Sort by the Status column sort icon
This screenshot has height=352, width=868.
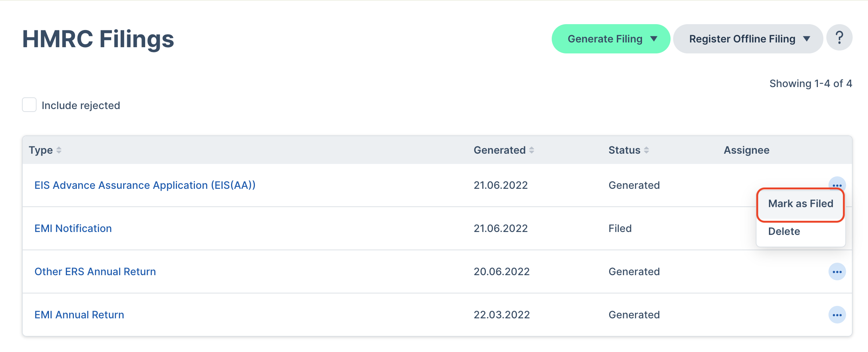646,150
